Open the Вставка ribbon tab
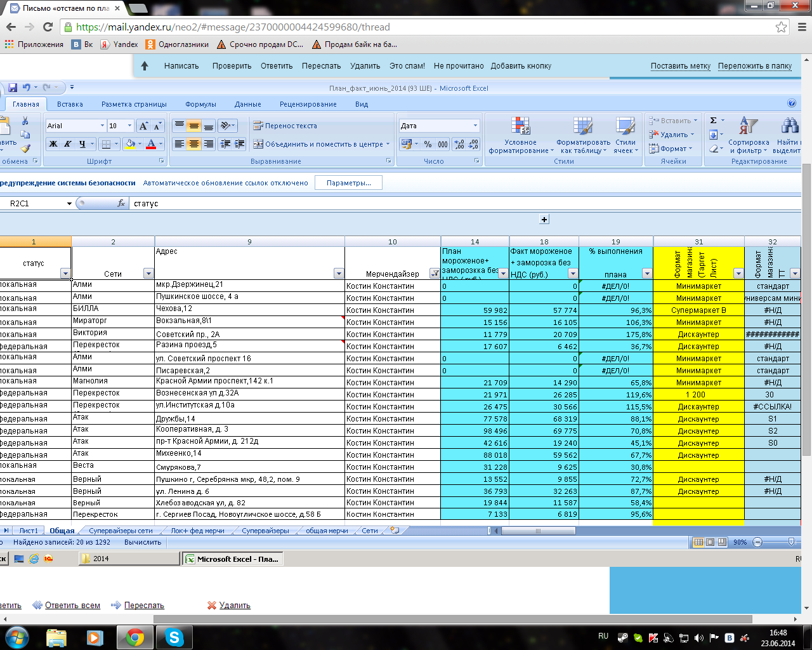The height and width of the screenshot is (650, 812). coord(70,104)
